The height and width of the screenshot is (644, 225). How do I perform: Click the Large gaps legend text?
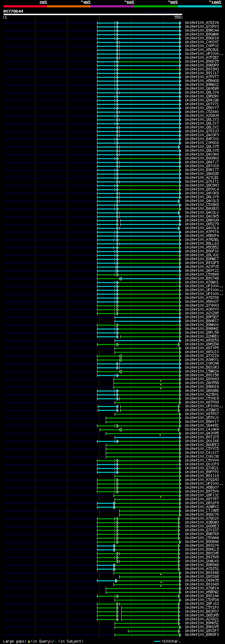click(43, 641)
